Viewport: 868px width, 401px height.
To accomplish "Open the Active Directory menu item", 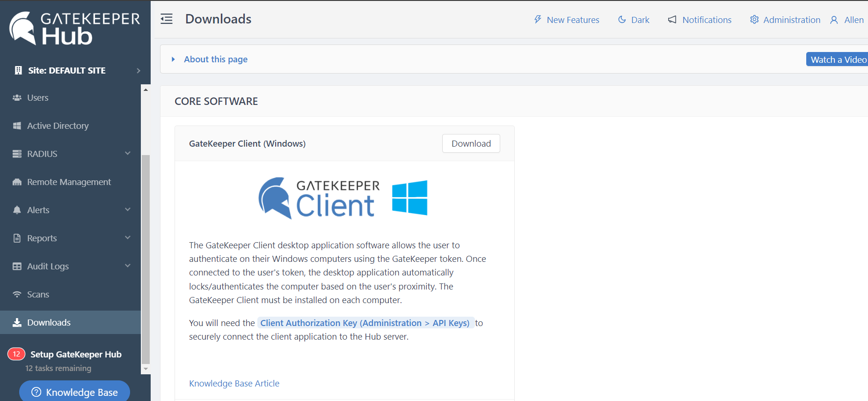I will point(58,126).
